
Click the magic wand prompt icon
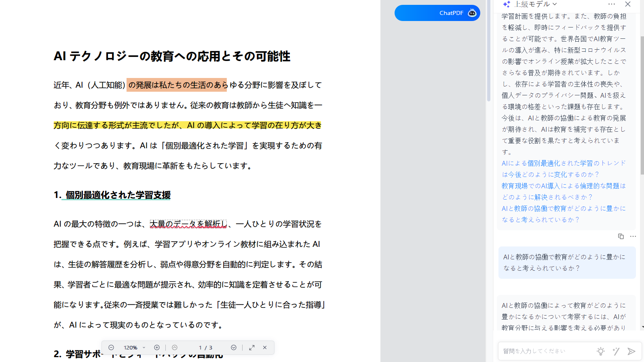616,351
